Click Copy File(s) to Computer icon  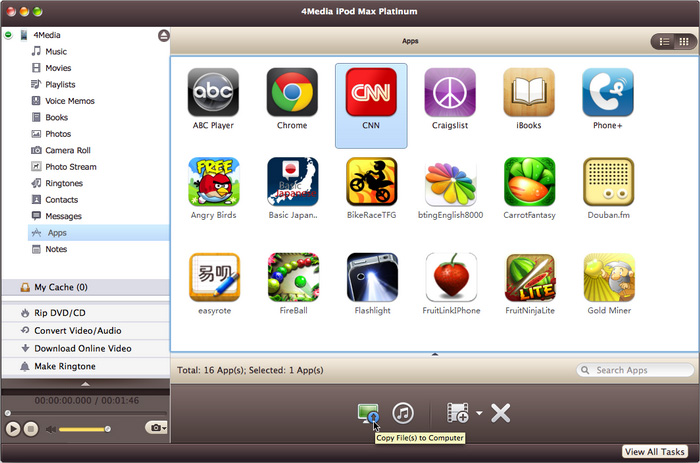pyautogui.click(x=367, y=413)
